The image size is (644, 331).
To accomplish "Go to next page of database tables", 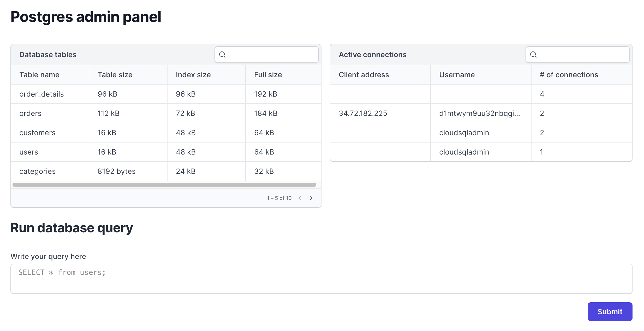I will click(311, 198).
